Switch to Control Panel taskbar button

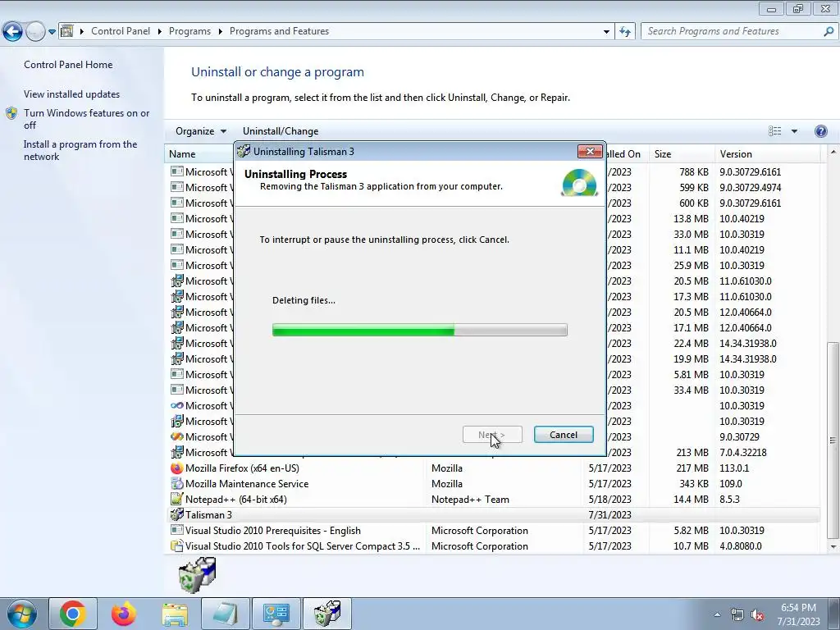pos(276,614)
